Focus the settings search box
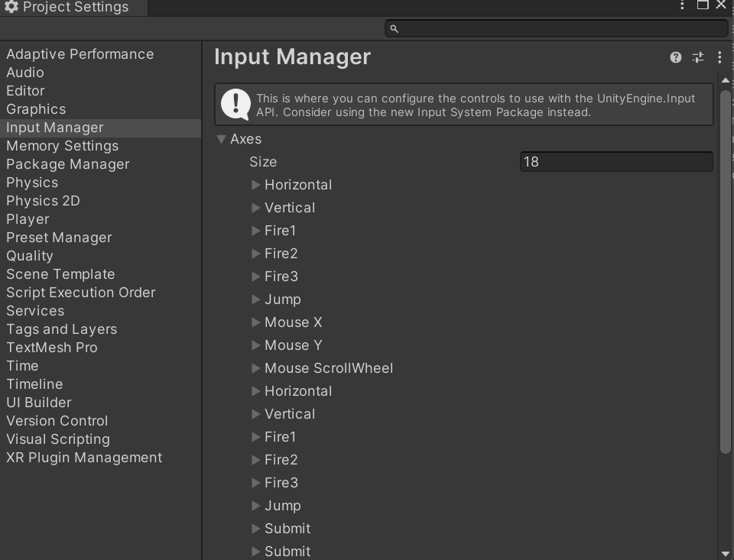 pos(562,29)
